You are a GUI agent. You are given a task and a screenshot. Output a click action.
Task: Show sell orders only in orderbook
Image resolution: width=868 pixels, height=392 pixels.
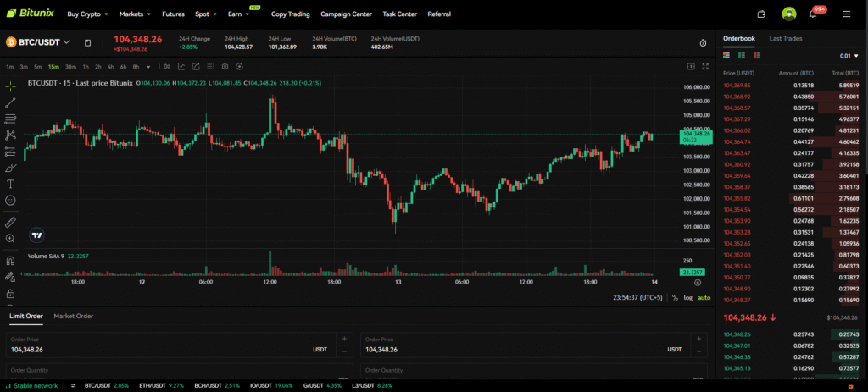tap(757, 55)
